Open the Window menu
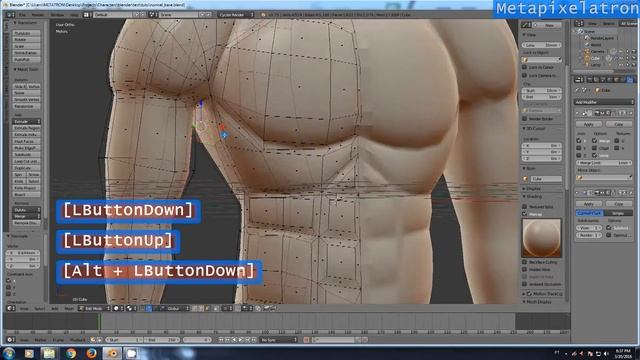 pos(58,15)
